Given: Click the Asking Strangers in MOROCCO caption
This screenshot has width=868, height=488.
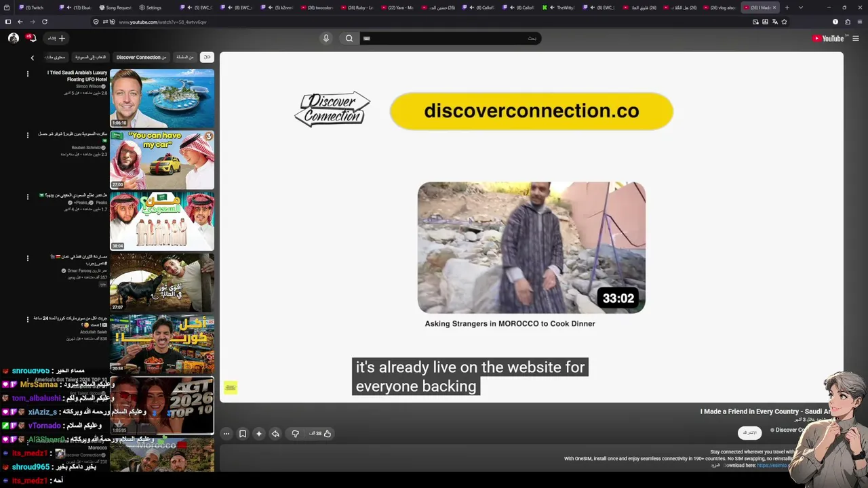Looking at the screenshot, I should pos(510,324).
